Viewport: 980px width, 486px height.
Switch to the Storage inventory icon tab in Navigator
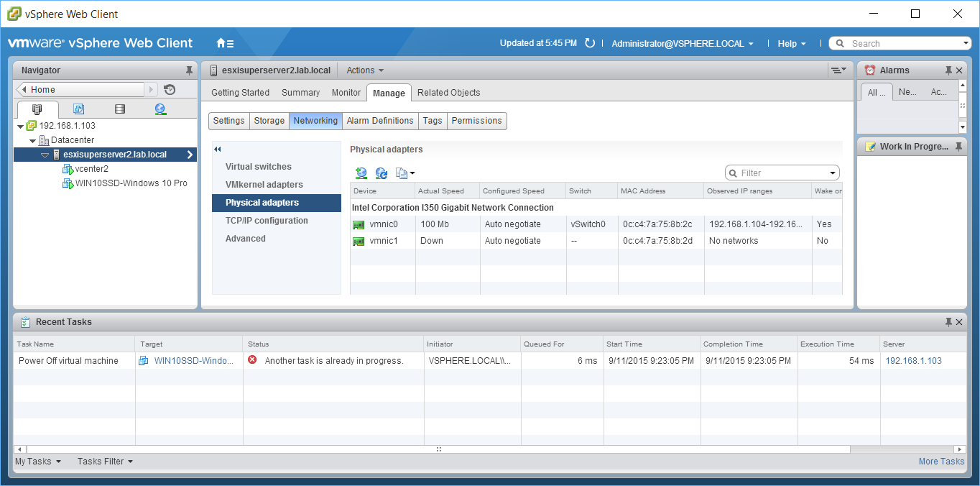[119, 109]
